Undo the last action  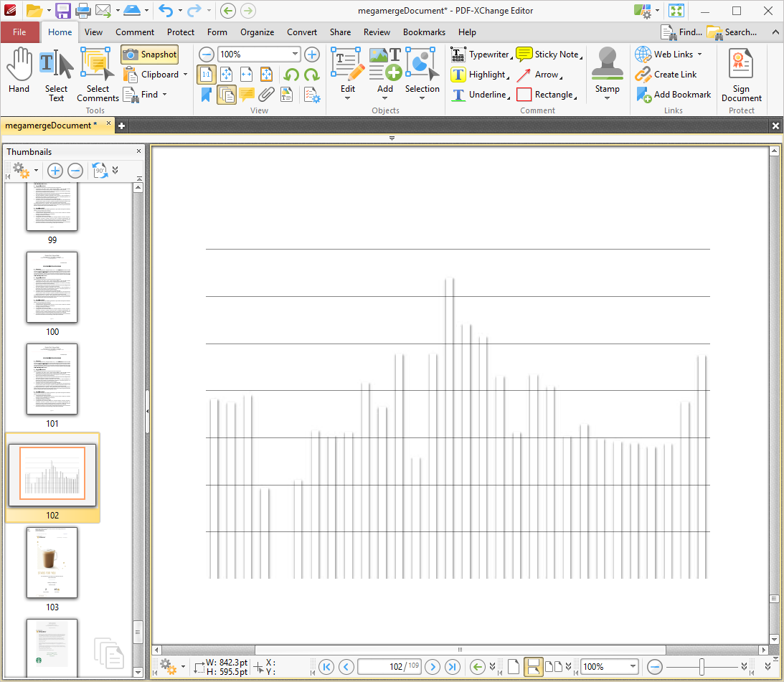pos(166,11)
